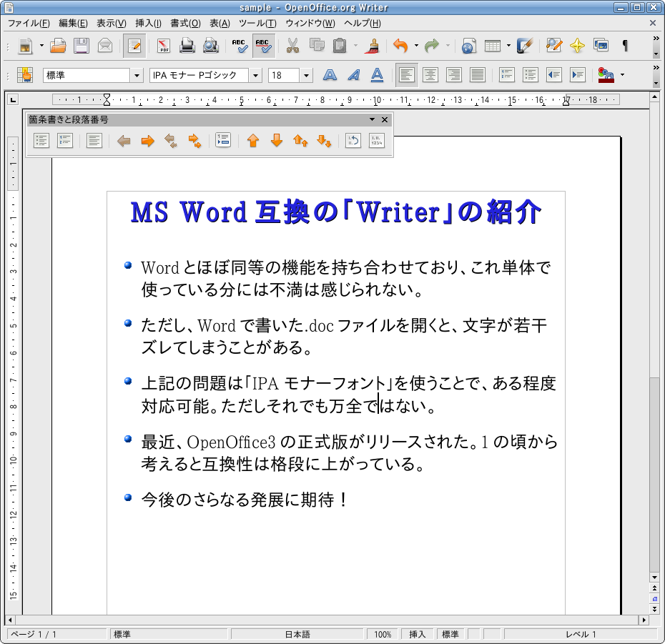Paste from clipboard icon
The height and width of the screenshot is (644, 665).
[x=340, y=45]
